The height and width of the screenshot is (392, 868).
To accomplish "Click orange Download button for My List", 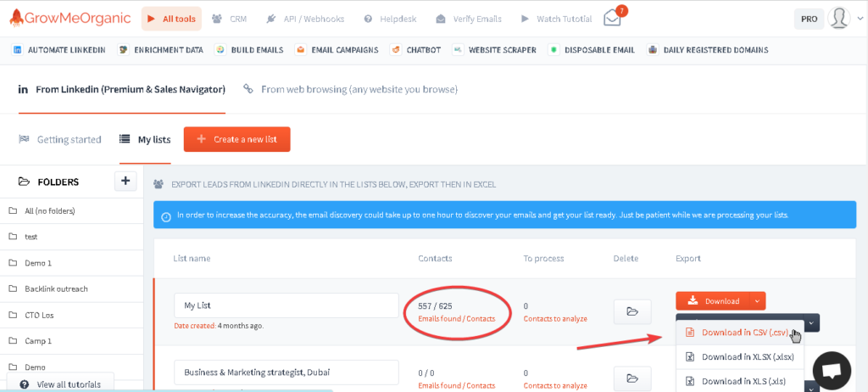I will [x=713, y=301].
